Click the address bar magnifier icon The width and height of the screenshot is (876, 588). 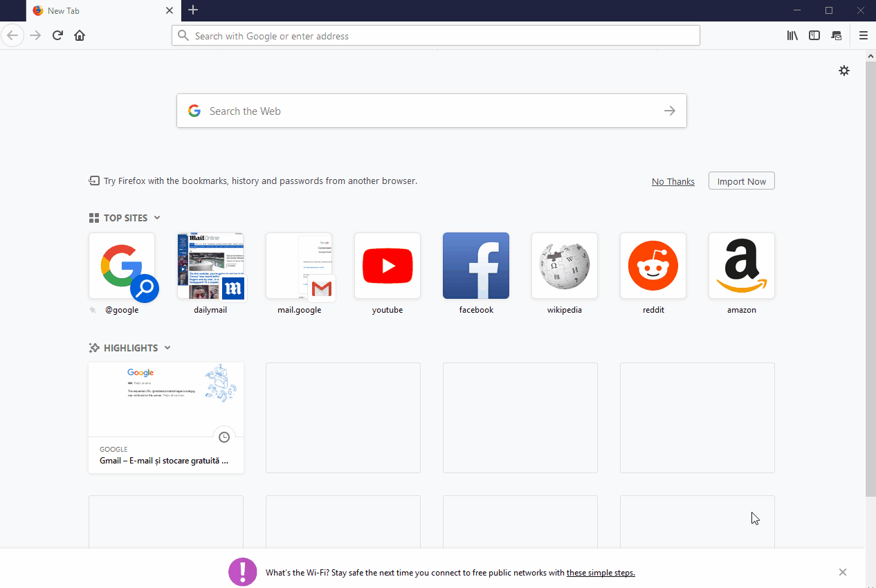pyautogui.click(x=183, y=35)
